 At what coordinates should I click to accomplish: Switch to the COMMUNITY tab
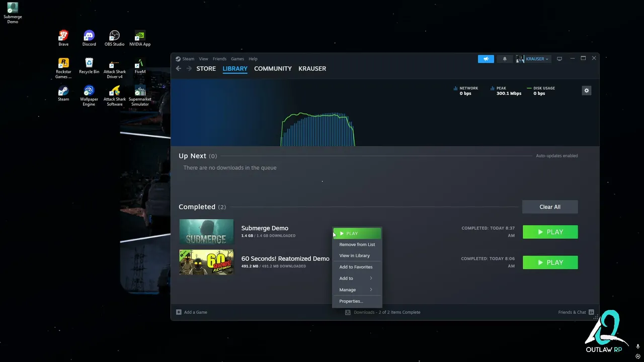(x=273, y=68)
